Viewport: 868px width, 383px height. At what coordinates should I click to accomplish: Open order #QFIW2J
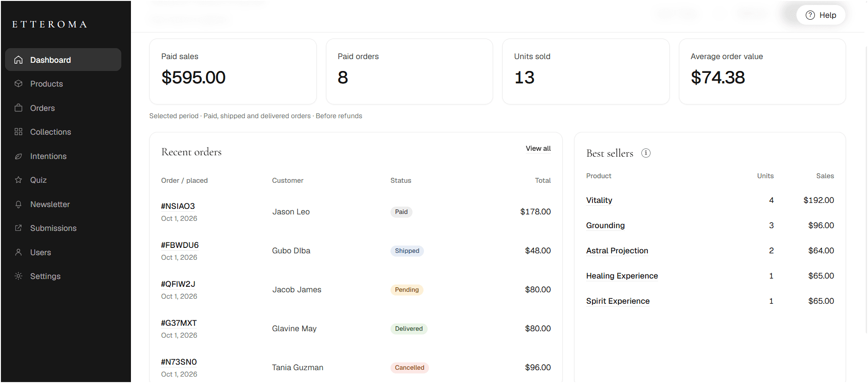pyautogui.click(x=178, y=284)
